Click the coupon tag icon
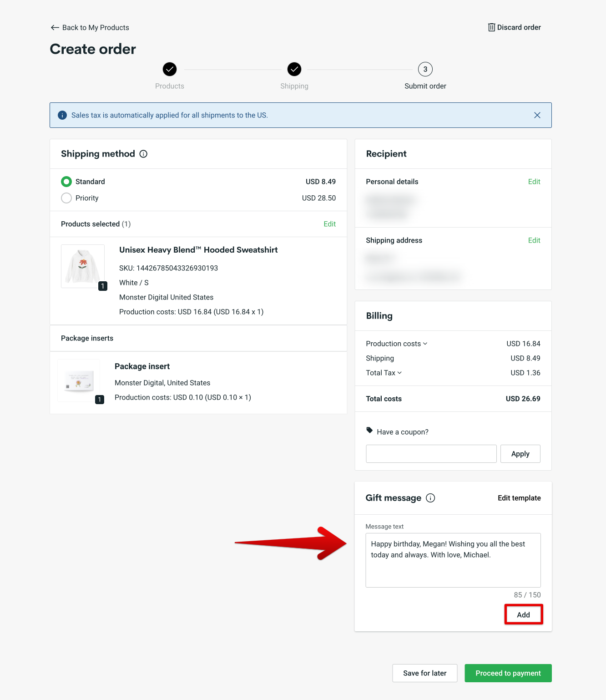 pyautogui.click(x=369, y=431)
